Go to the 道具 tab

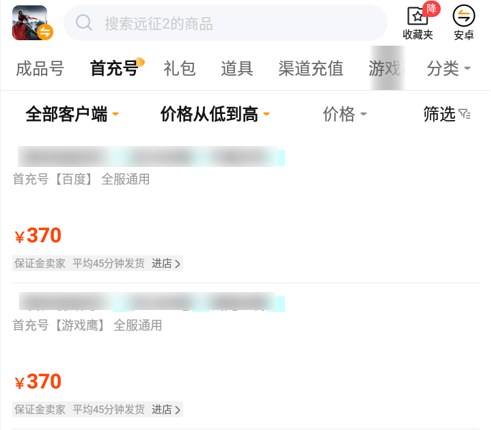(x=237, y=69)
